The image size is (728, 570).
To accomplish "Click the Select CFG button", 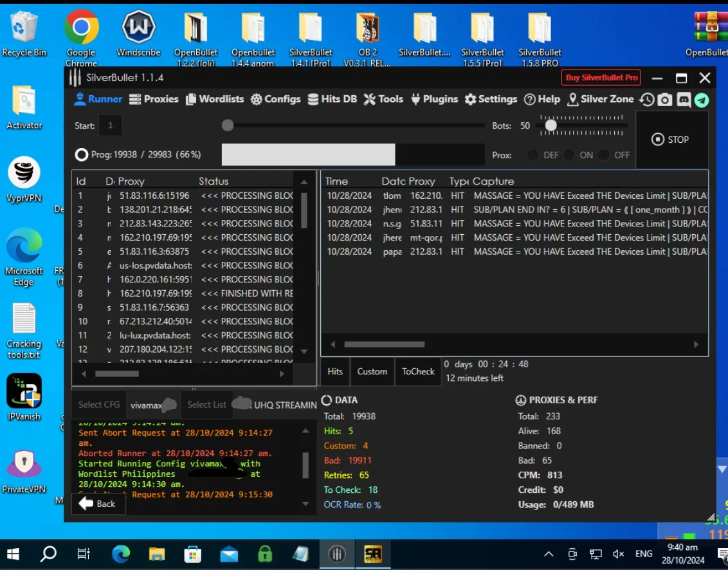I will click(x=99, y=405).
